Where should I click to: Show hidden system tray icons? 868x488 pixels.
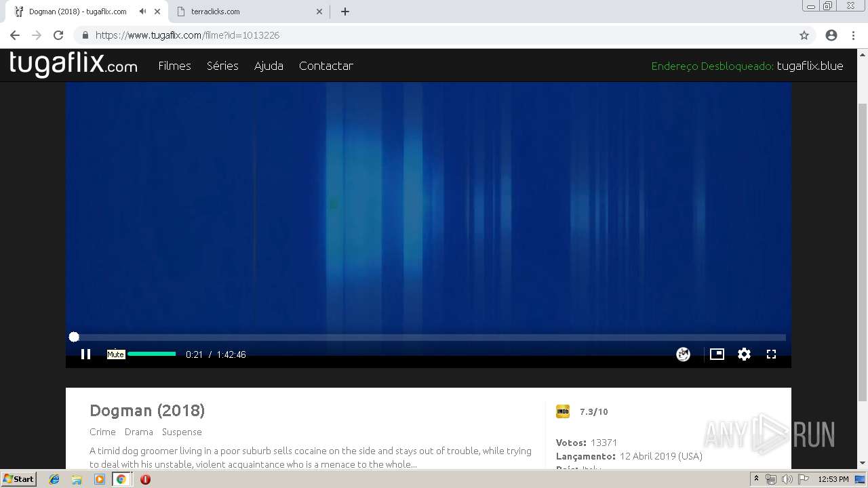click(756, 479)
